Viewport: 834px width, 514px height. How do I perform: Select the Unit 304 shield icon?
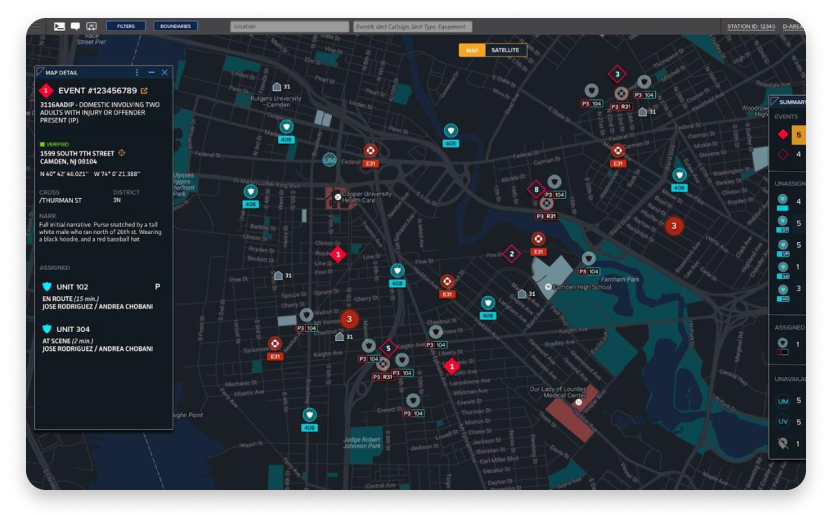(x=47, y=328)
